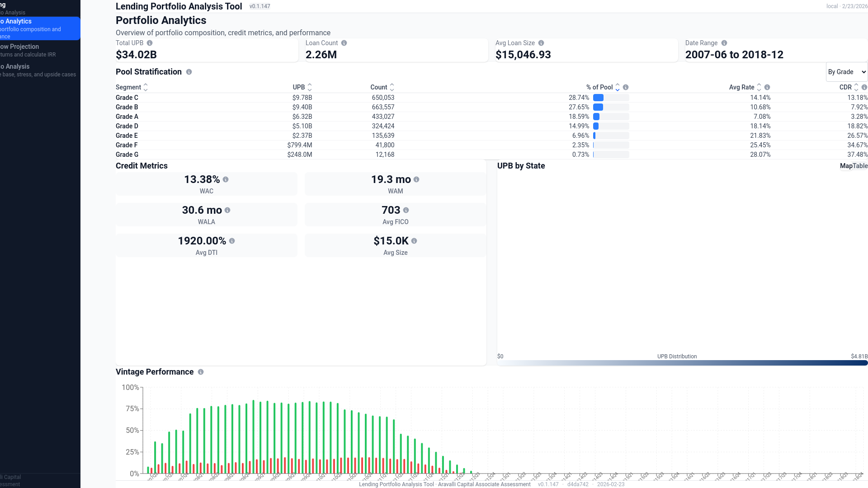Click the Loan Count info icon
This screenshot has width=868, height=488.
344,43
